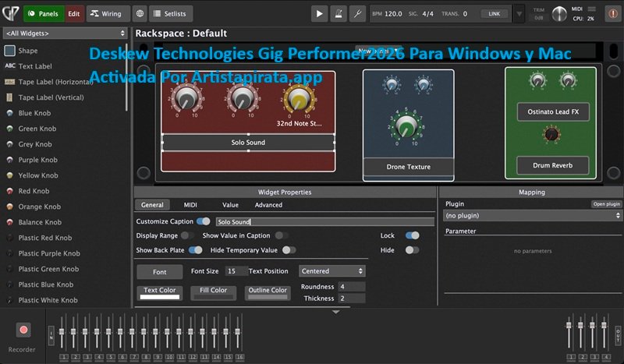Open the Advanced properties tab
Image resolution: width=624 pixels, height=364 pixels.
coord(268,205)
